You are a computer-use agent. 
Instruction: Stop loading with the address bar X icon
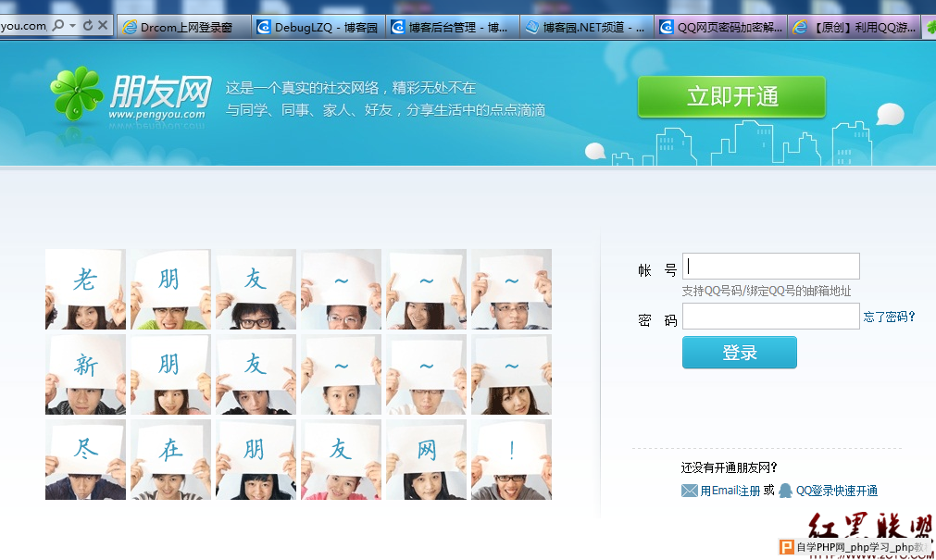103,26
